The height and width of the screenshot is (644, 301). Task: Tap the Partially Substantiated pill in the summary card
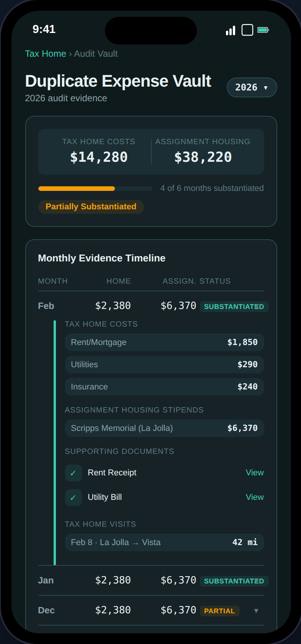point(91,207)
